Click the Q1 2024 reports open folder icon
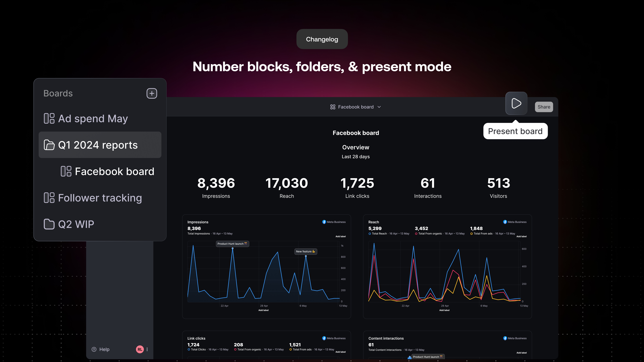644x362 pixels. [x=49, y=145]
